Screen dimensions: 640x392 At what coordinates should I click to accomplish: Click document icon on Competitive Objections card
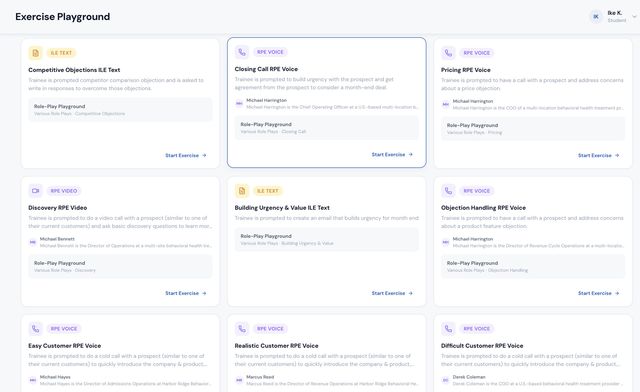pyautogui.click(x=36, y=53)
